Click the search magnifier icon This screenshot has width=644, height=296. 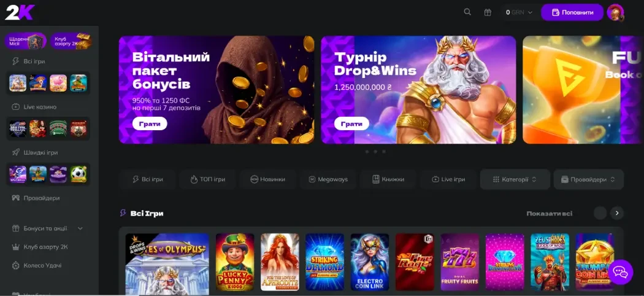coord(467,12)
